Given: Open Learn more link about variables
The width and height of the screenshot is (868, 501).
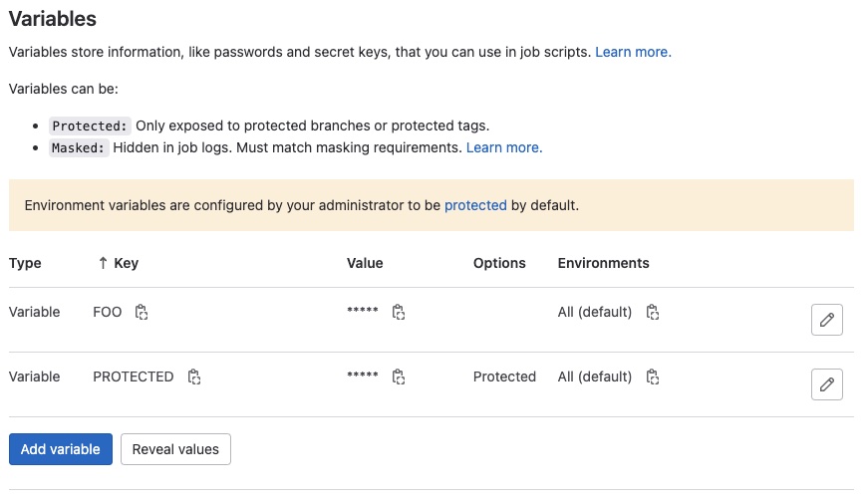Looking at the screenshot, I should coord(633,52).
